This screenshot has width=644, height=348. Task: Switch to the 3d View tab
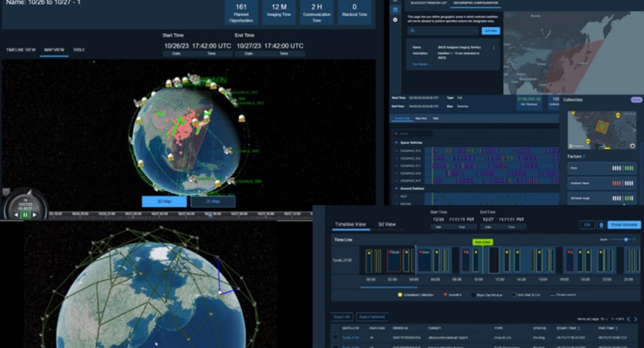coord(387,224)
